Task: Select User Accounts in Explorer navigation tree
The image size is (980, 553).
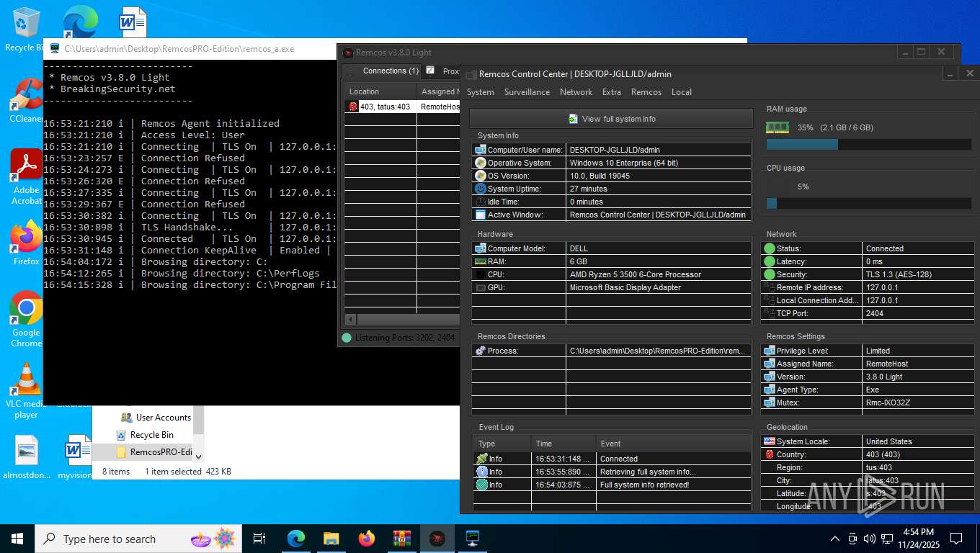Action: pos(156,418)
